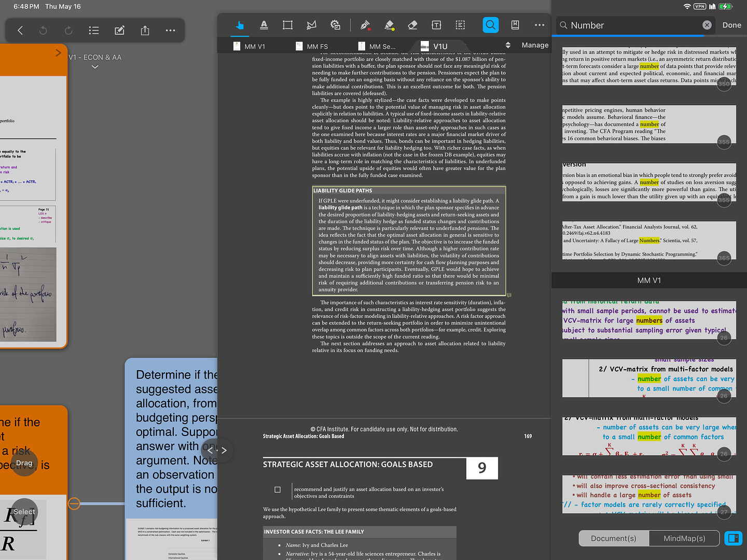Select the rectangle excerpt tool
Screen dimensions: 747x560
[x=287, y=25]
